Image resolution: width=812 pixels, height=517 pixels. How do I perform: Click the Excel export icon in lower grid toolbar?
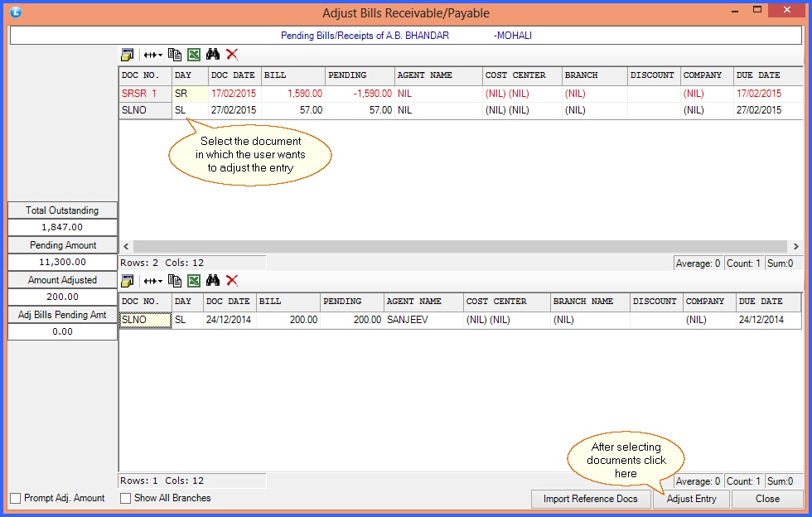click(194, 281)
